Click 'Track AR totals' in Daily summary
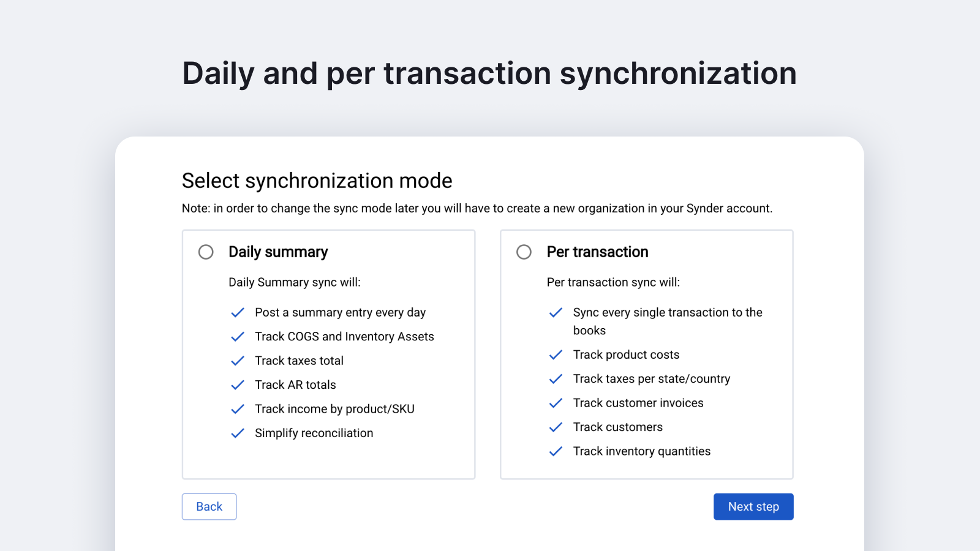980x551 pixels. coord(295,384)
